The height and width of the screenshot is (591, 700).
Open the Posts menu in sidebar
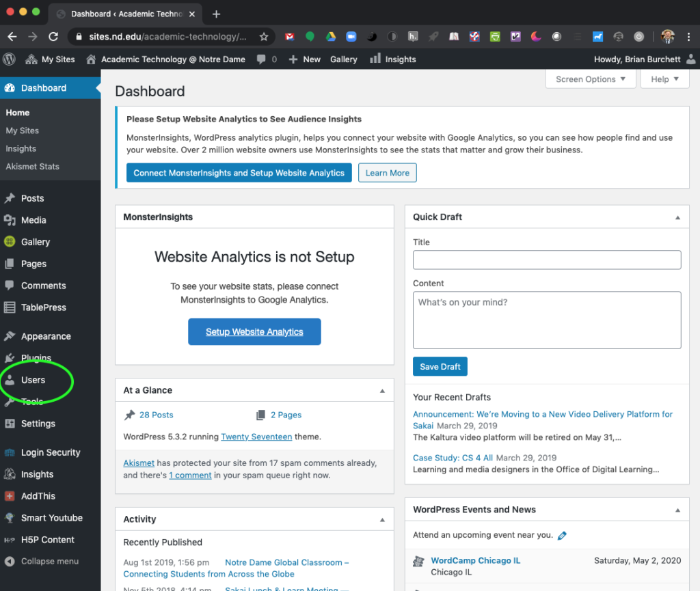pos(32,198)
